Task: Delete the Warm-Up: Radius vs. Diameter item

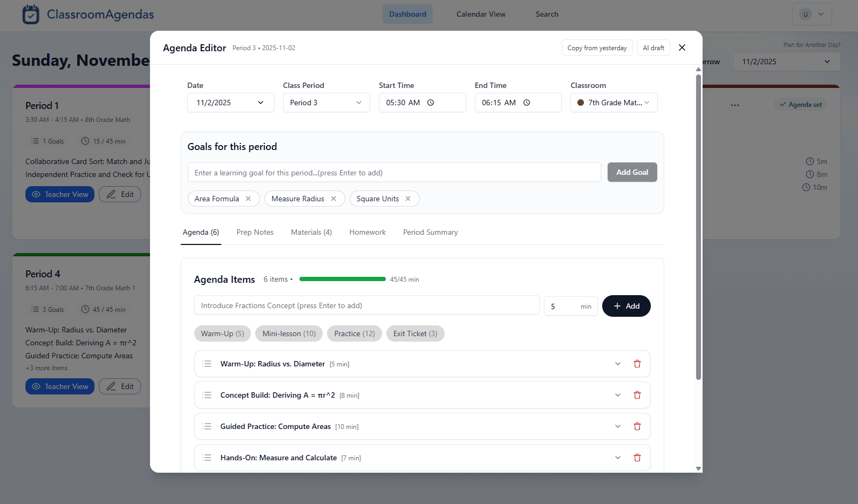Action: (637, 364)
